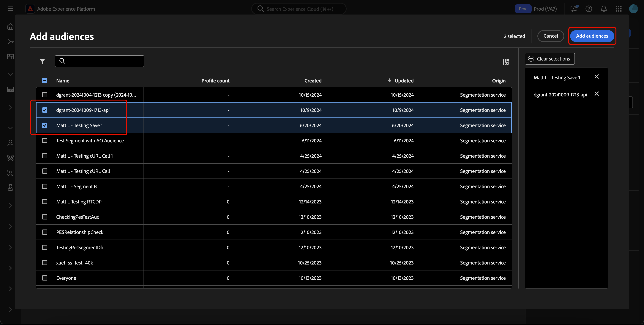644x325 pixels.
Task: Click the filter funnel icon
Action: coord(42,61)
